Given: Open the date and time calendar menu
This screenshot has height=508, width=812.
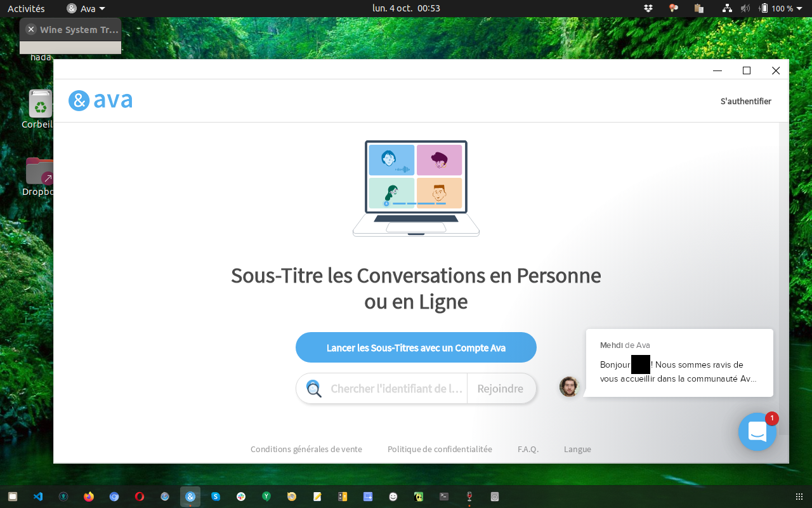Looking at the screenshot, I should [x=406, y=8].
